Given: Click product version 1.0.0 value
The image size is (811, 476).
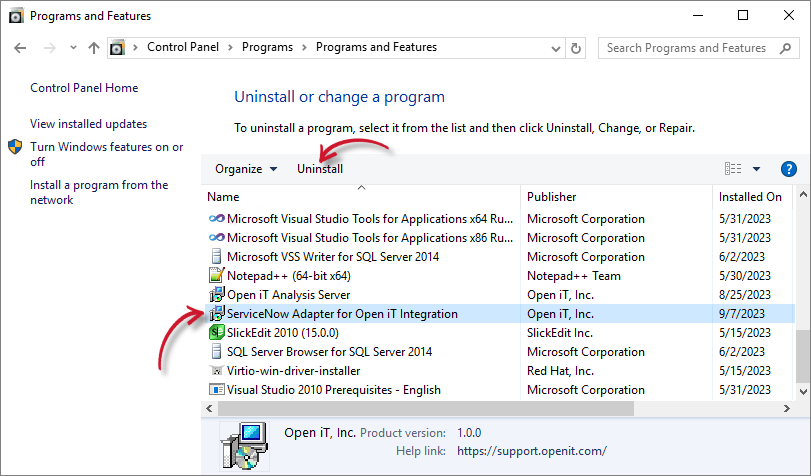Looking at the screenshot, I should [469, 433].
